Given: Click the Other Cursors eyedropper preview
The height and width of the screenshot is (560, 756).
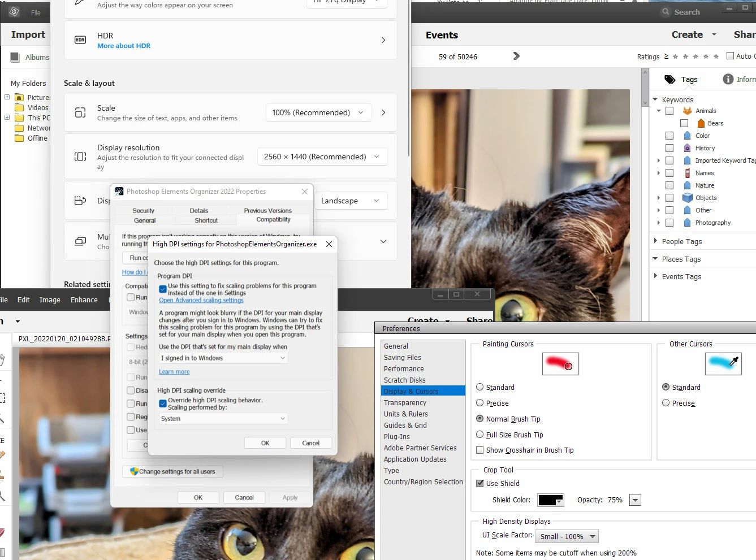Looking at the screenshot, I should 723,364.
